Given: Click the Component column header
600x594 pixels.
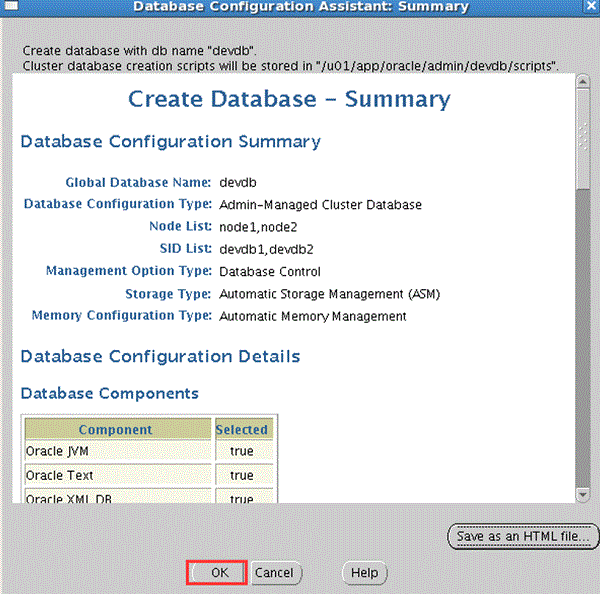Looking at the screenshot, I should [118, 429].
